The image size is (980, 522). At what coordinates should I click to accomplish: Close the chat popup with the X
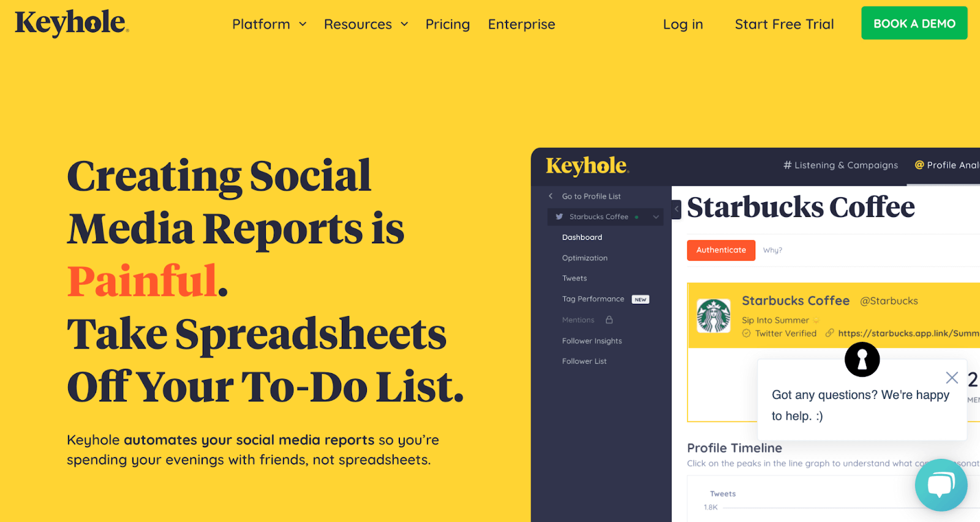click(x=952, y=377)
